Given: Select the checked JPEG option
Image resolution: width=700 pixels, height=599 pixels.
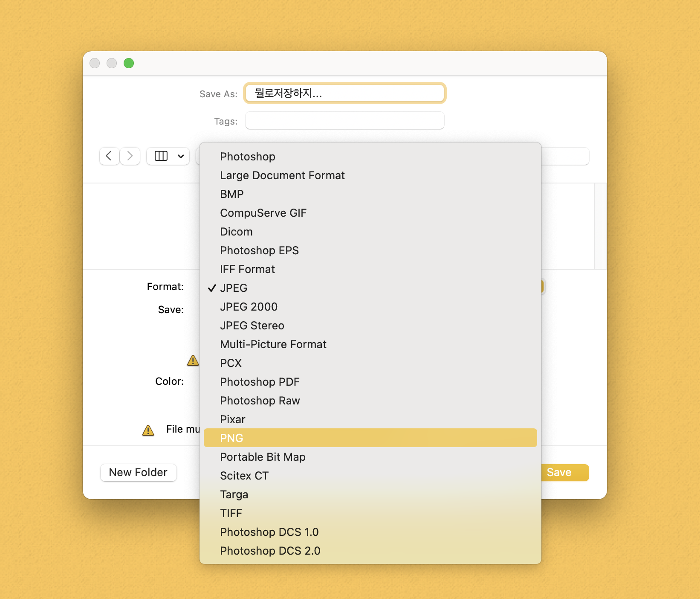Looking at the screenshot, I should (370, 288).
